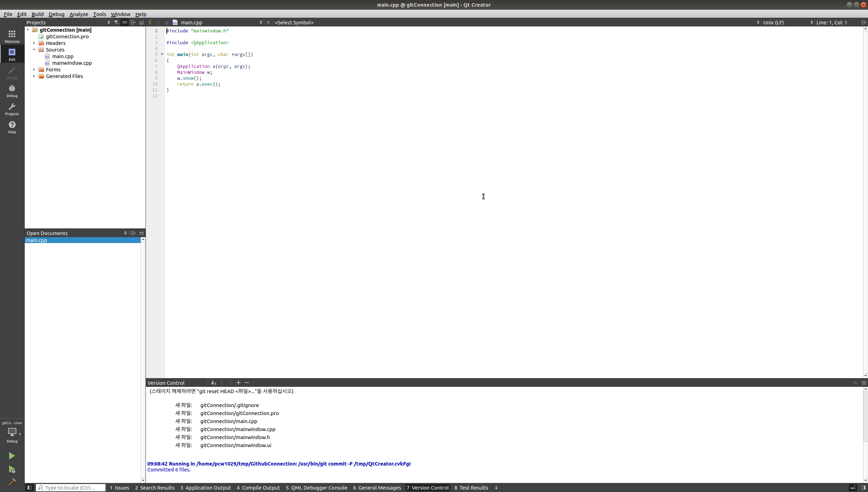Toggle synchronize with editor link icon
868x492 pixels.
[x=125, y=22]
